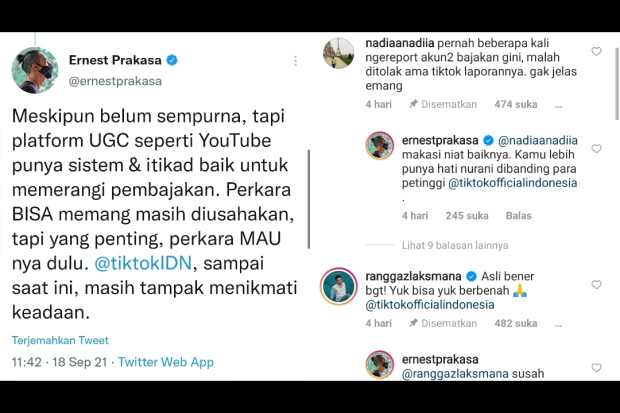The width and height of the screenshot is (620, 413).
Task: Open more options on ranggazlaksmana's comment
Action: (558, 324)
